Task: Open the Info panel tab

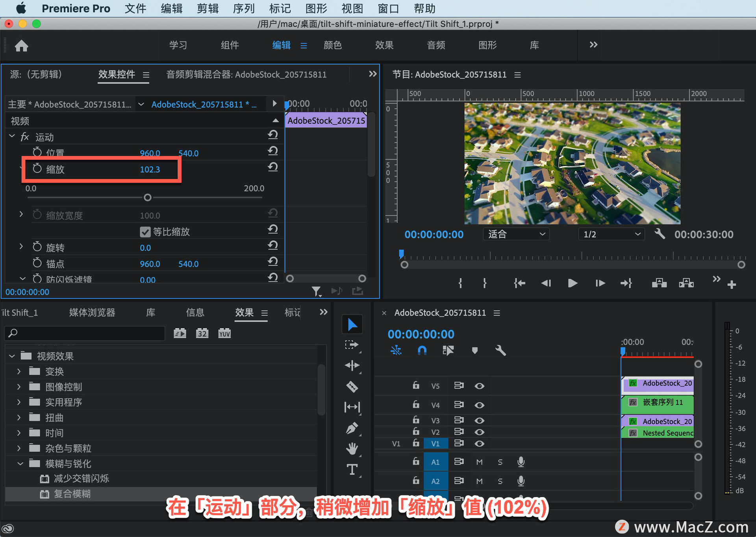Action: pyautogui.click(x=195, y=312)
